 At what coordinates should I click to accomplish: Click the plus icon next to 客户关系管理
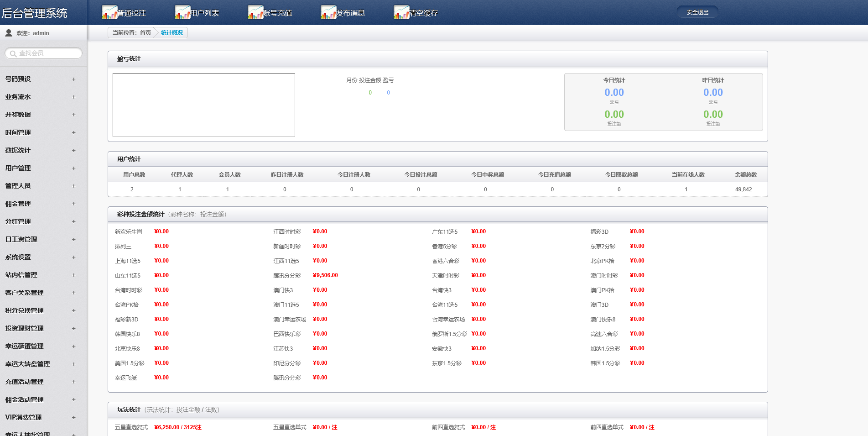pos(74,293)
